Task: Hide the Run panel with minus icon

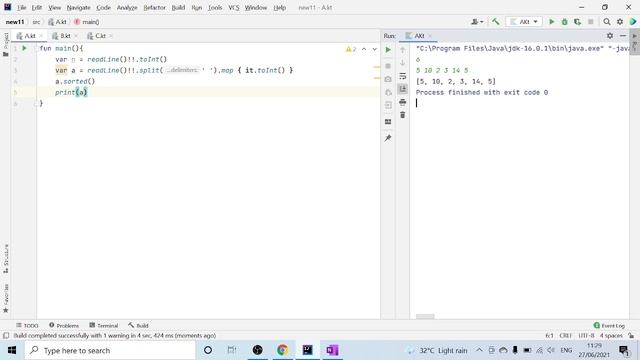Action: (x=623, y=36)
